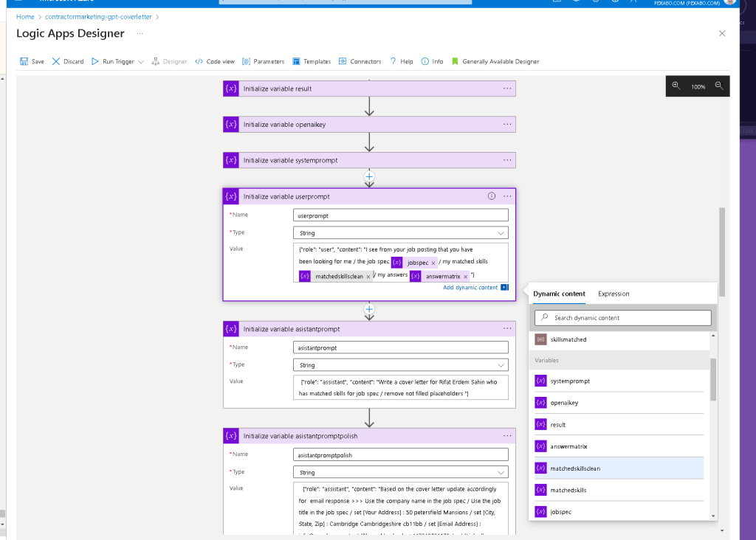Insert a step using the plus below systemprompt

[369, 176]
